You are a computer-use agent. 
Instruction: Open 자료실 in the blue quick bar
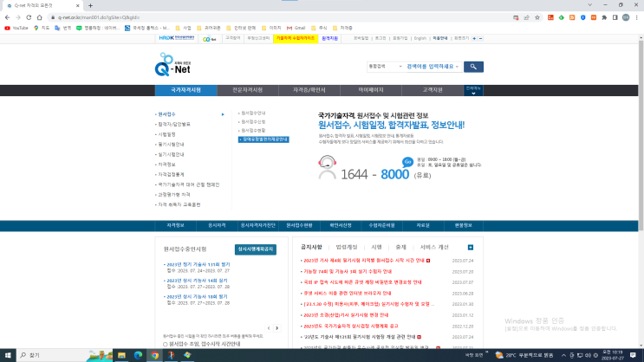point(423,225)
